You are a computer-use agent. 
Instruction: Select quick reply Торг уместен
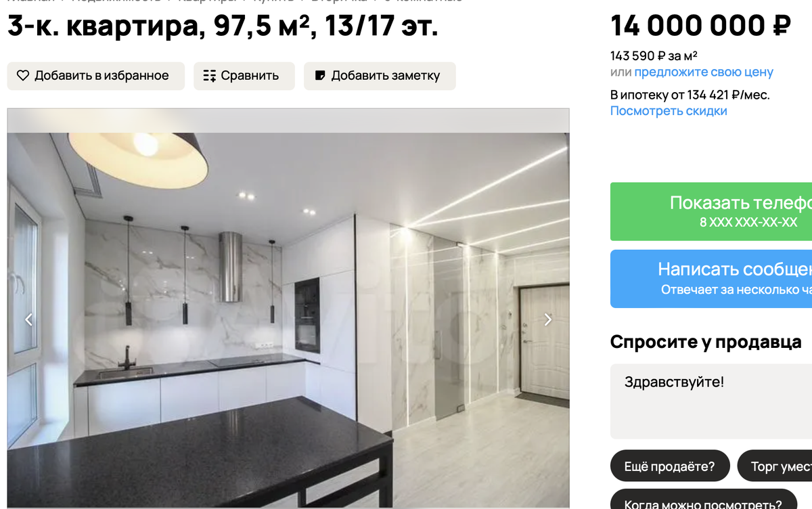775,466
